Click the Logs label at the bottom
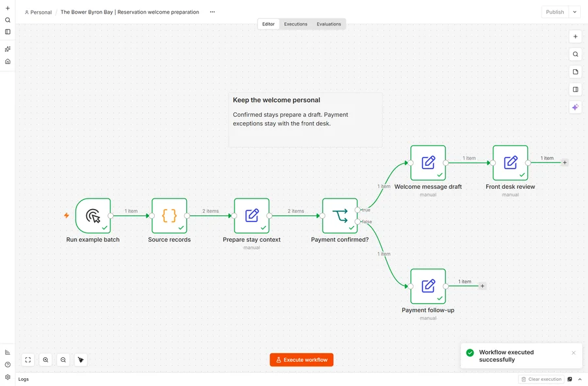Screen dimensions: 588x386 click(x=24, y=379)
